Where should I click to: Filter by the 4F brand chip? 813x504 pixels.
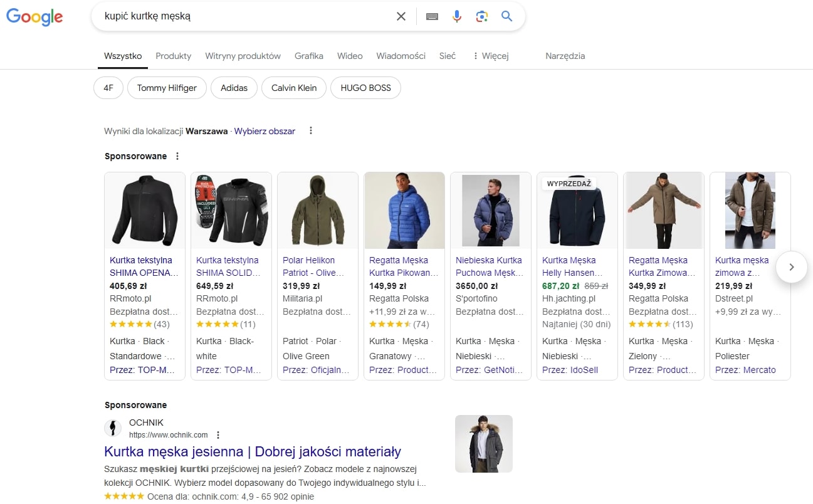[108, 88]
